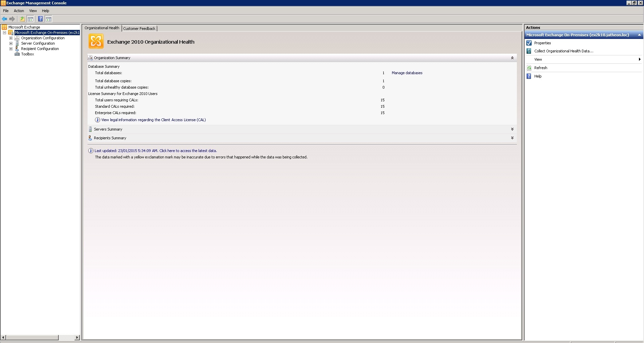Click the Recipients Summary section icon

90,138
